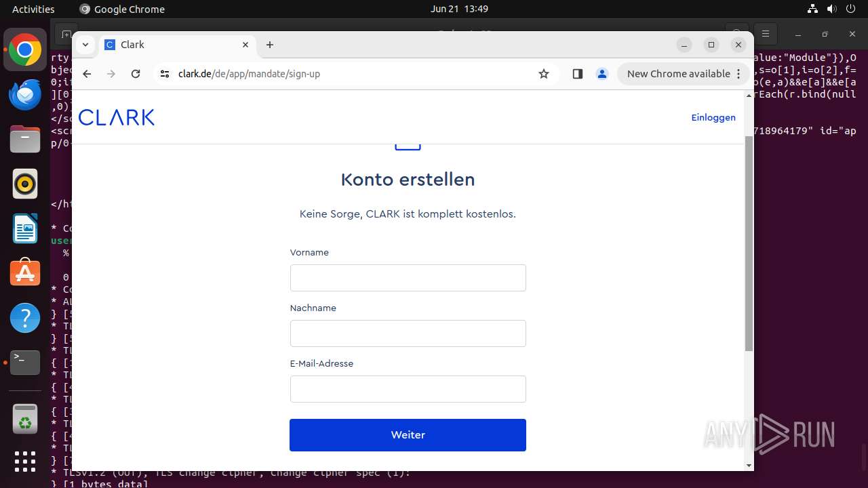Open the Chrome profile avatar
868x488 pixels.
pos(602,74)
